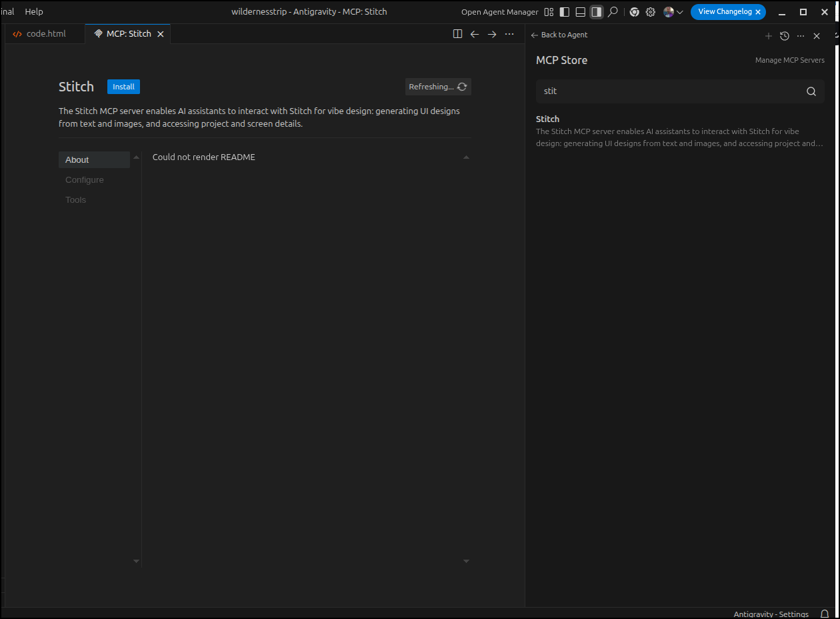Navigate back with left arrow in editor
The width and height of the screenshot is (840, 619).
point(475,34)
